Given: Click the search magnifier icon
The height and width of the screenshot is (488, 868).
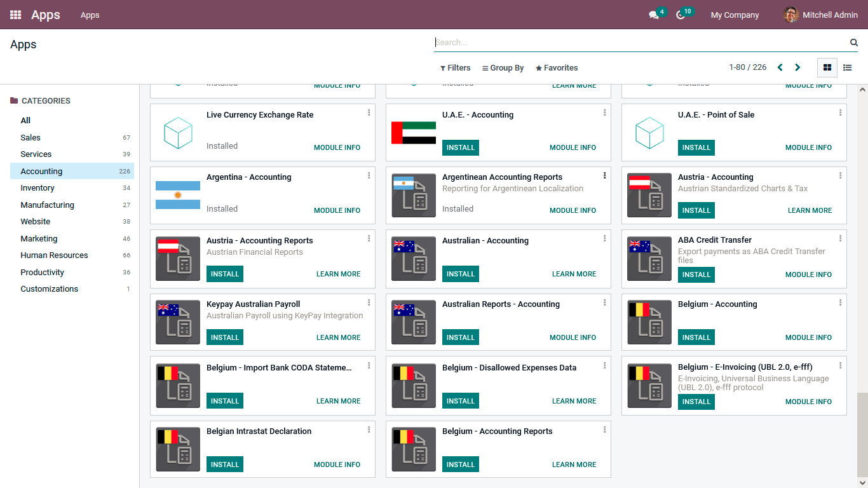Looking at the screenshot, I should [x=854, y=43].
